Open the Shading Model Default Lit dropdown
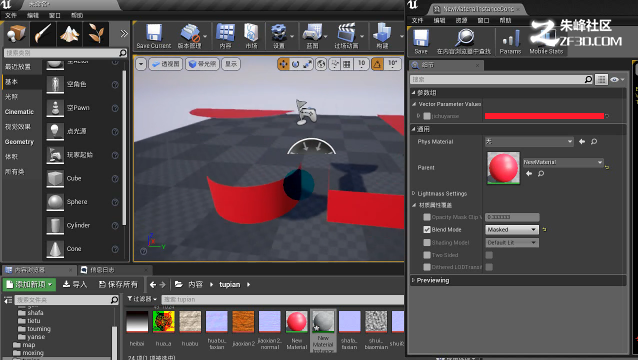This screenshot has height=360, width=638. (x=512, y=242)
